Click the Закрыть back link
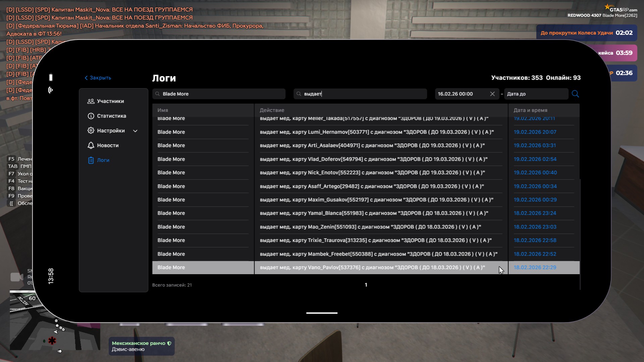Screen dimensions: 644x362 point(98,78)
